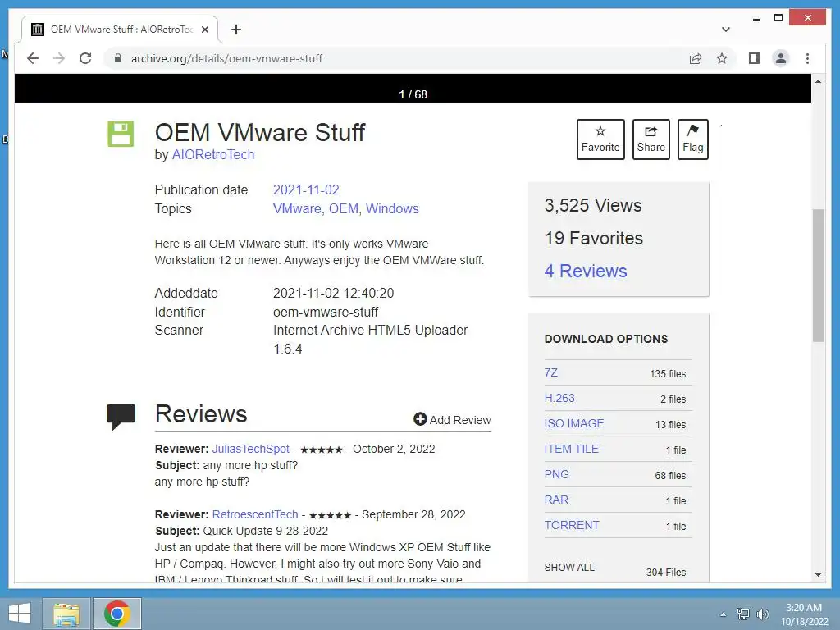
Task: Open File Explorer from the taskbar
Action: (66, 614)
